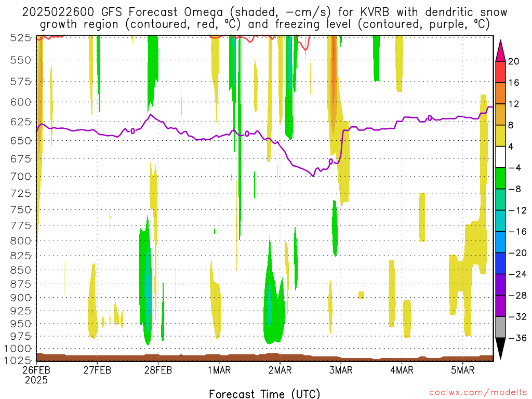Screen dimensions: 532x399
Task: Click the 5MAR time axis label
Action: click(463, 370)
